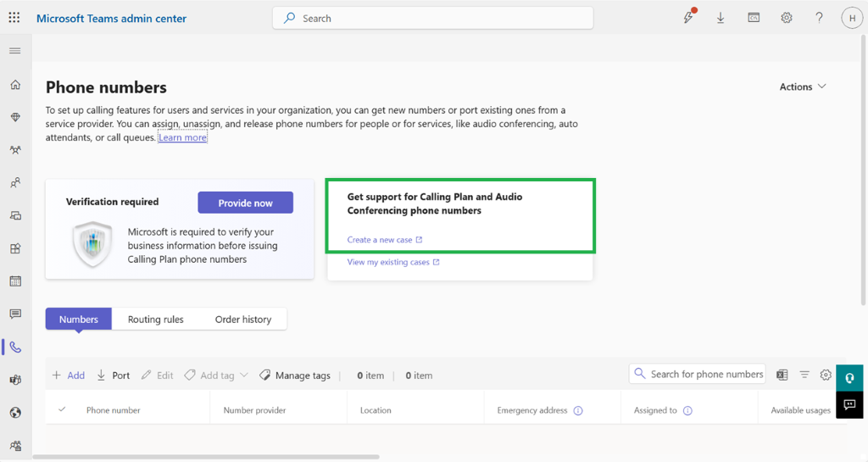The image size is (868, 462).
Task: Open the diamond-shaped sidebar icon
Action: coord(15,117)
